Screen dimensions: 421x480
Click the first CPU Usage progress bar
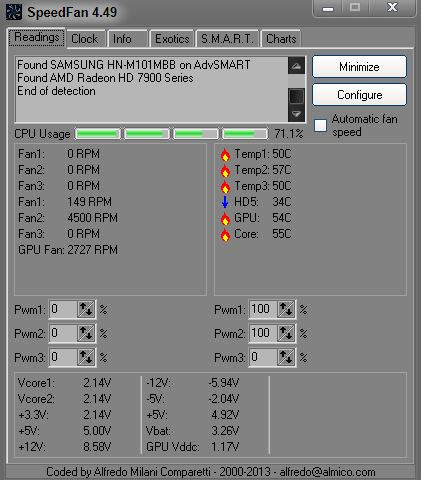pos(98,134)
